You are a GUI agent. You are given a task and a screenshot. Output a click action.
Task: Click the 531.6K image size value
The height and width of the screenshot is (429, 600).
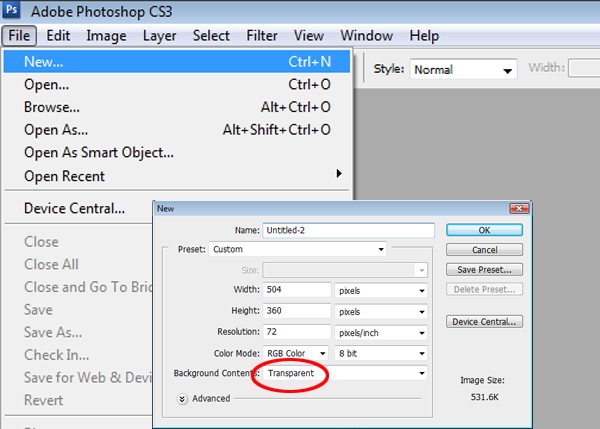click(x=484, y=397)
